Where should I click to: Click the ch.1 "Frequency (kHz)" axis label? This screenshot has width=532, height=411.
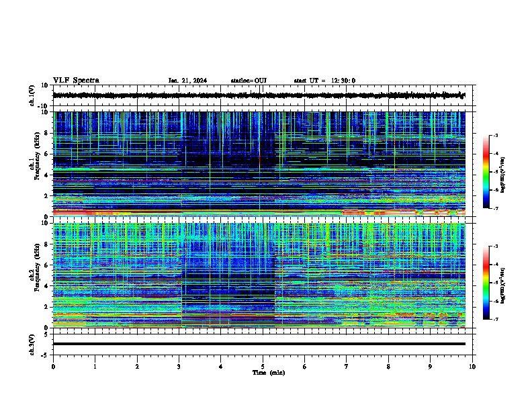pyautogui.click(x=37, y=156)
